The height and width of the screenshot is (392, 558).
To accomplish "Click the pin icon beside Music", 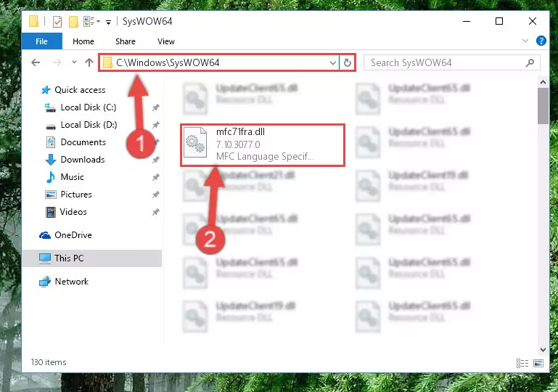I will (155, 177).
